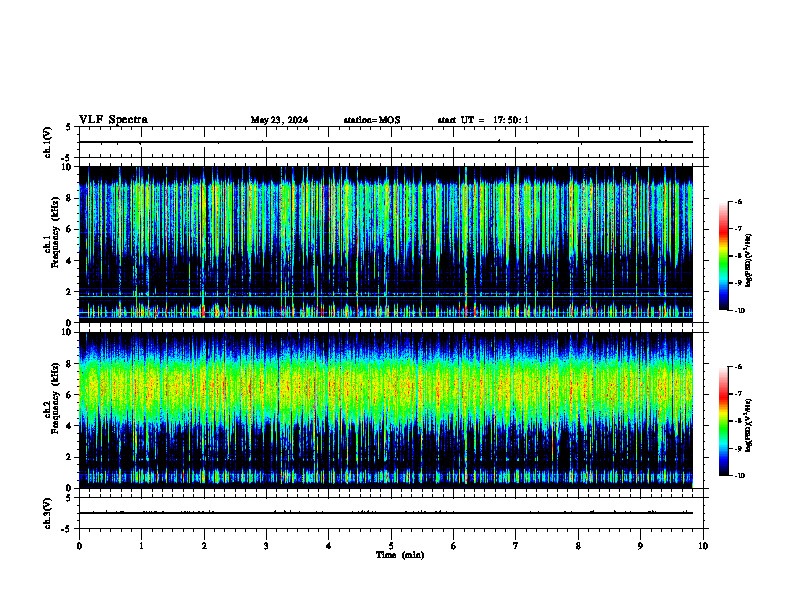Click the ch.2 color bar unit label

click(x=748, y=425)
